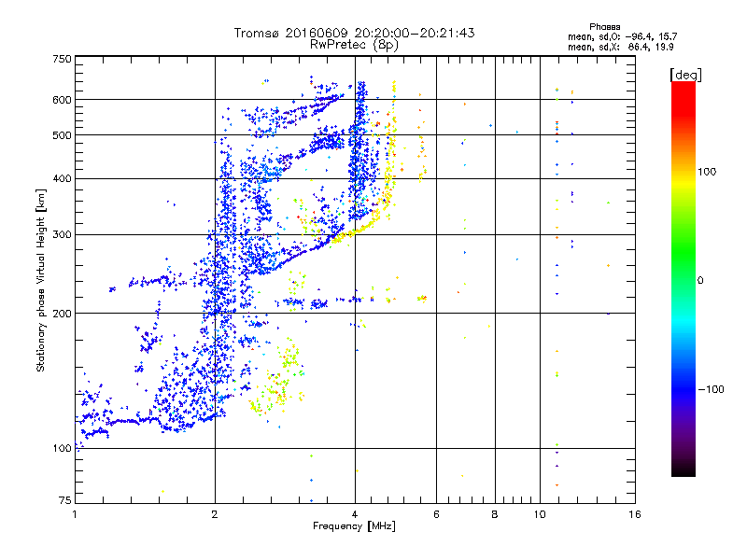Click the '[deg]' colorbar unit label
The image size is (747, 560).
685,75
